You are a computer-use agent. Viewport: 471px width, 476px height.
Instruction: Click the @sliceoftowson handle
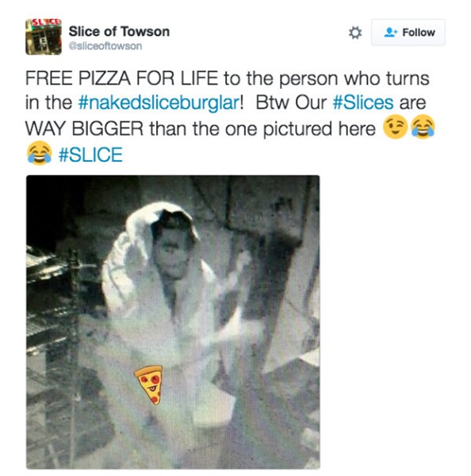click(105, 46)
